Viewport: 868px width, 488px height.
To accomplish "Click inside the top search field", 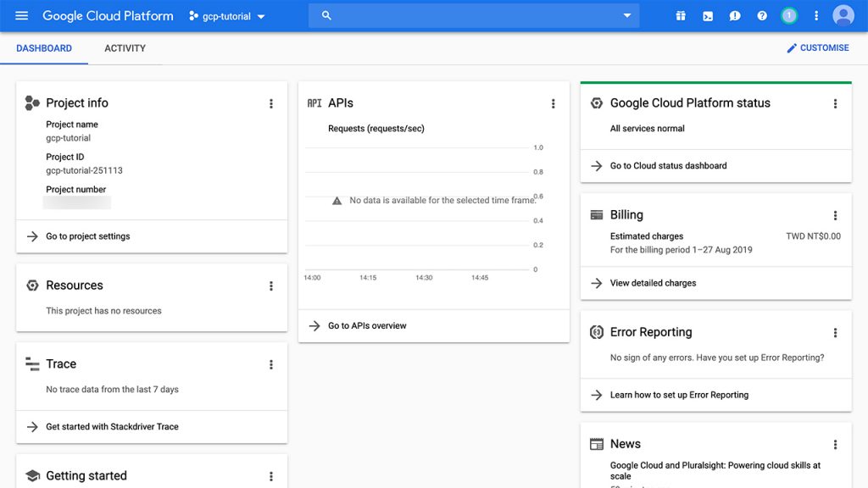I will (x=473, y=15).
